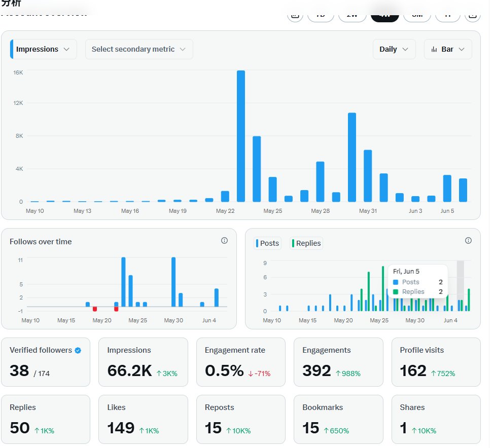This screenshot has height=448, width=494.
Task: Click the May 22 impressions axis label
Action: click(225, 211)
